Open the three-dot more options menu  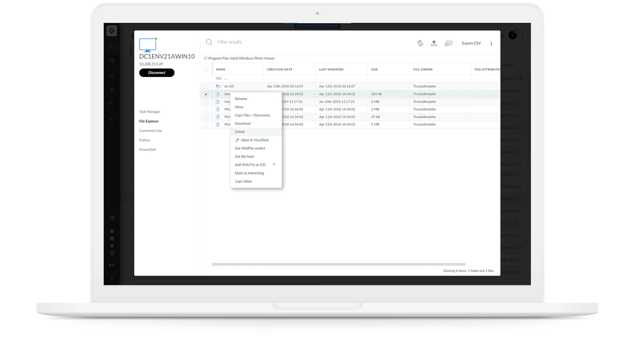click(x=491, y=43)
